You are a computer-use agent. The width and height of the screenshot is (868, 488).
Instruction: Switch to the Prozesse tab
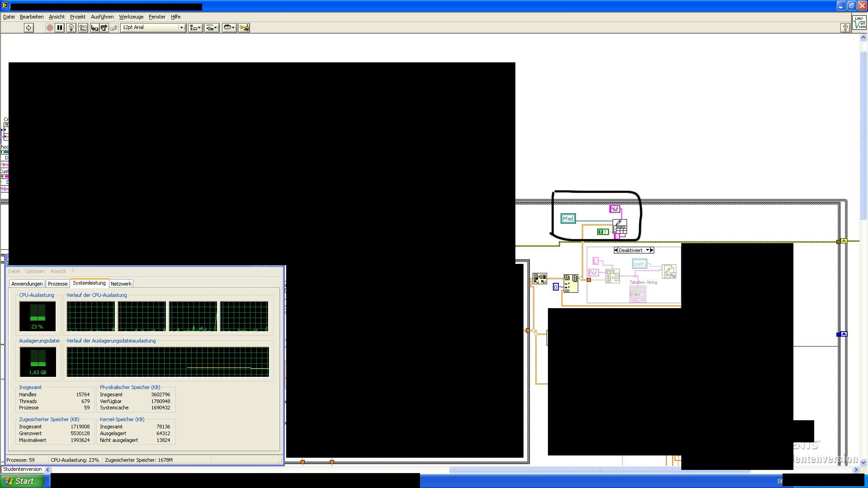coord(57,284)
